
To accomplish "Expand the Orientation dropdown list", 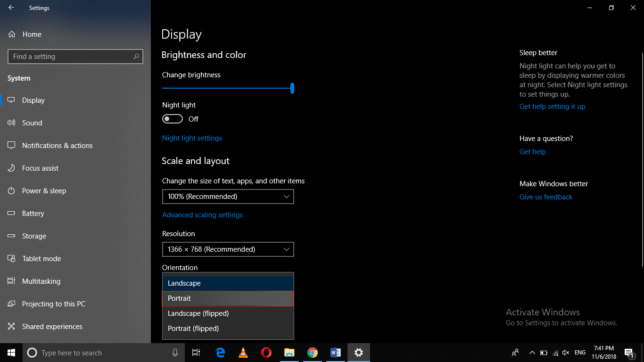I will [228, 283].
